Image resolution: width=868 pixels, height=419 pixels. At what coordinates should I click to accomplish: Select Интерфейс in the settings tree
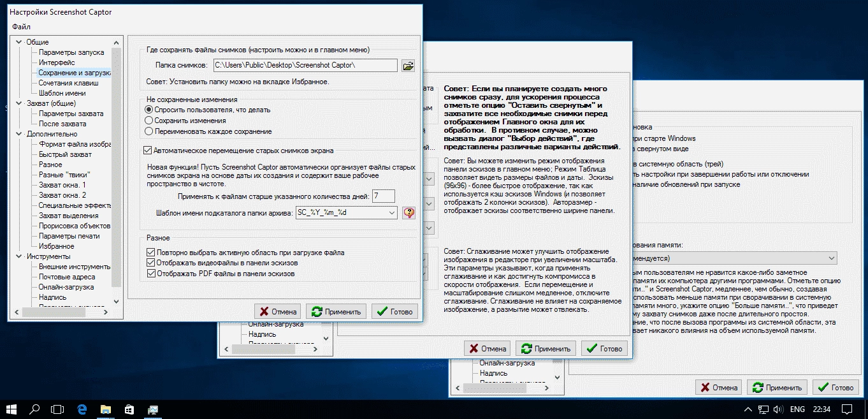coord(57,62)
